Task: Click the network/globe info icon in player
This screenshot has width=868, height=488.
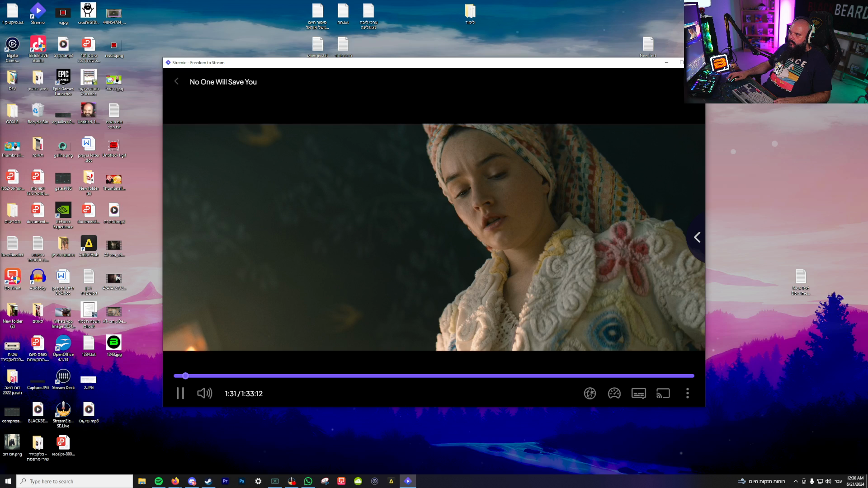Action: [590, 394]
